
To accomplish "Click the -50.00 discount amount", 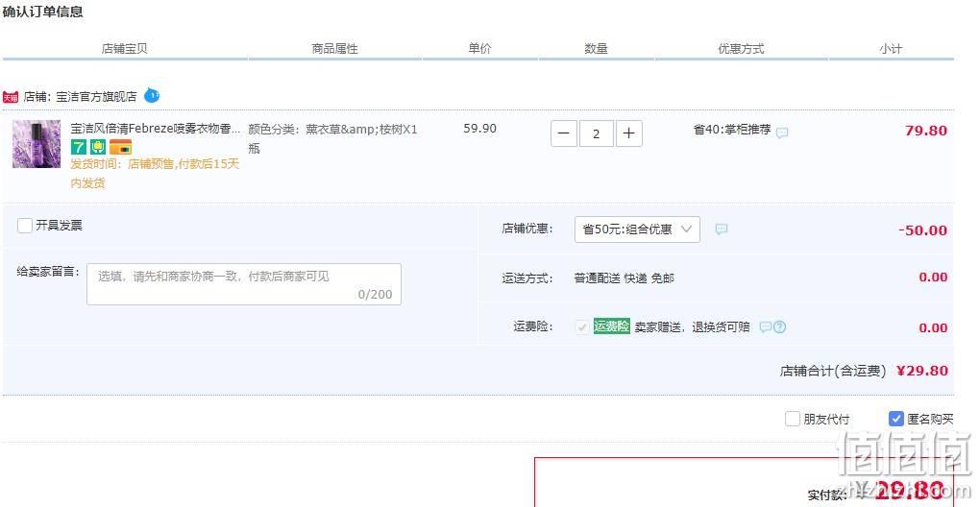I will point(922,229).
